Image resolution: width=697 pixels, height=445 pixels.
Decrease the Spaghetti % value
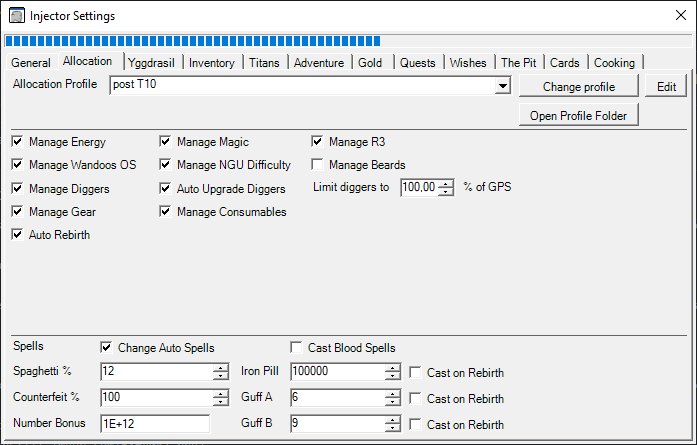[x=220, y=376]
